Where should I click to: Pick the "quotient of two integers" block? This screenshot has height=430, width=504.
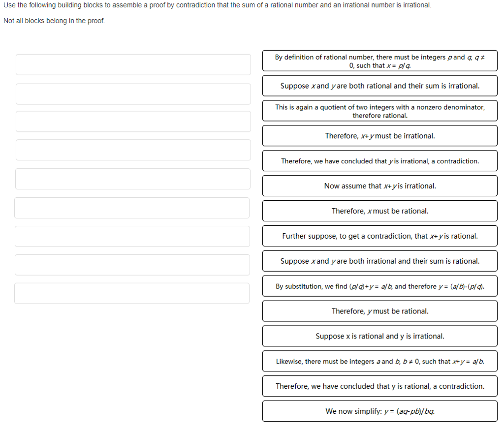pyautogui.click(x=379, y=111)
